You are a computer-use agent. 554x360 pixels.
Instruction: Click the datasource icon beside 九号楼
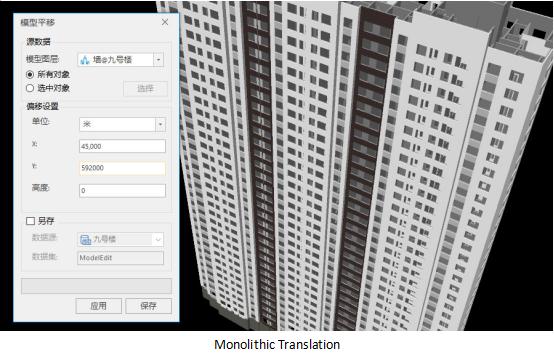click(86, 240)
